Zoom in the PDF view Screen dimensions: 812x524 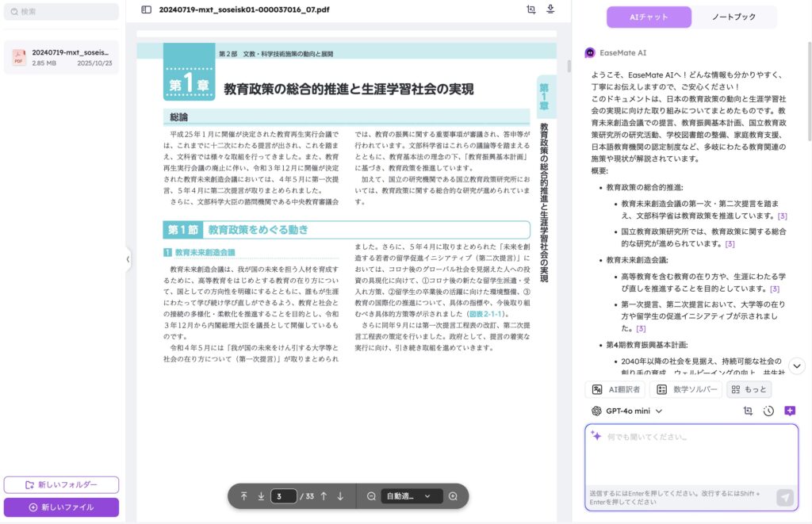453,496
